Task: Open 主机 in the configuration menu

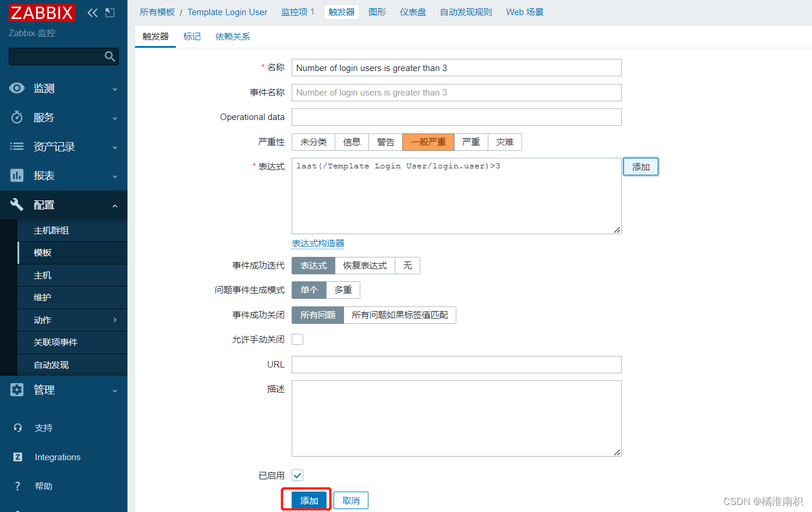Action: [x=72, y=275]
